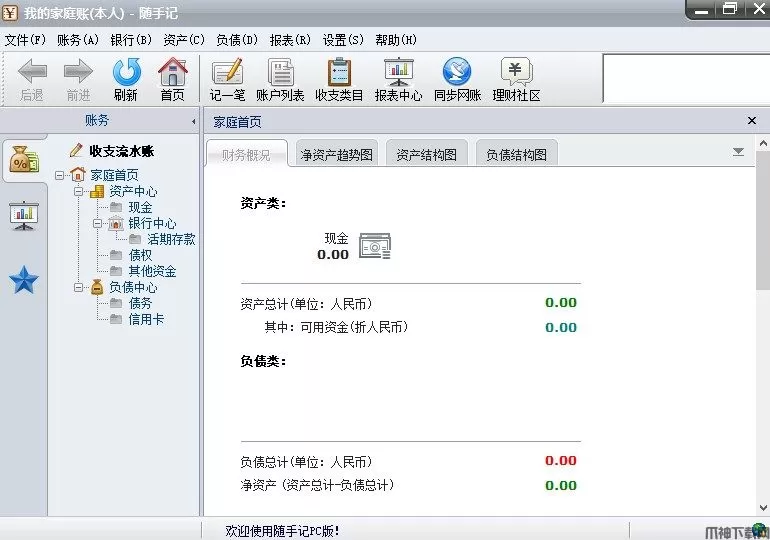Collapse the 银行中心 tree node
770x540 pixels.
[99, 223]
